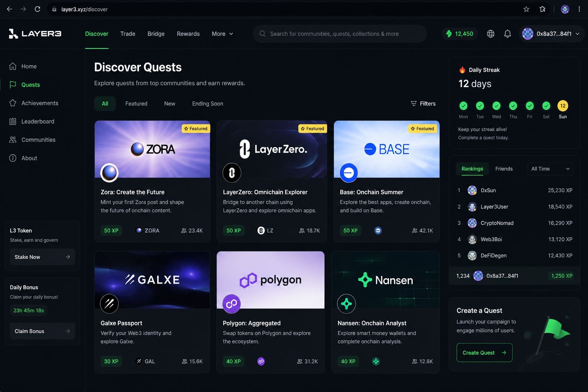The height and width of the screenshot is (392, 588).
Task: Open the browser three-dot menu
Action: 579,9
